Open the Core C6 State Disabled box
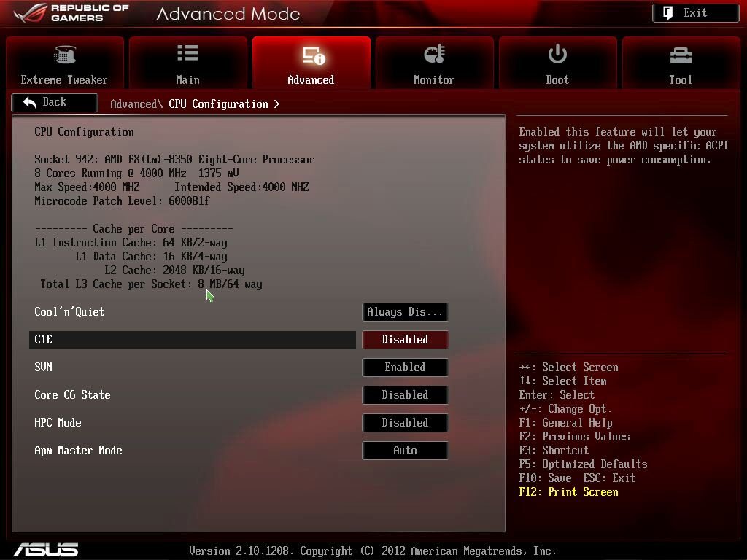Image resolution: width=747 pixels, height=560 pixels. click(405, 394)
